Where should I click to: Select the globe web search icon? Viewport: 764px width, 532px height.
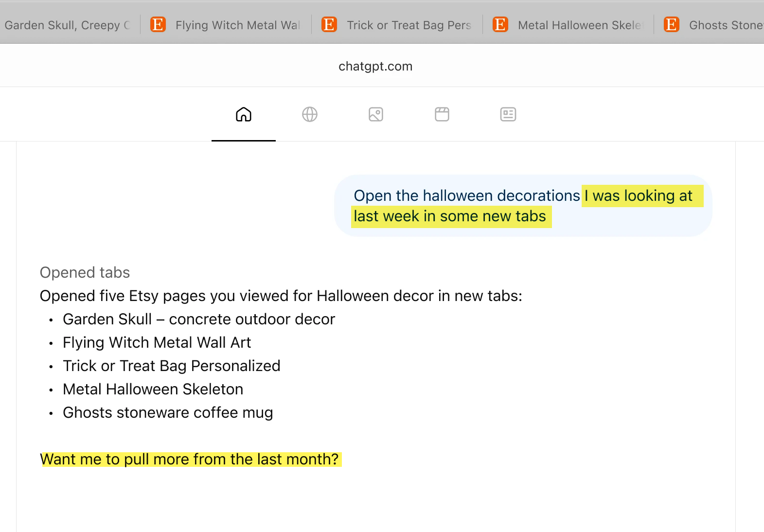coord(310,114)
